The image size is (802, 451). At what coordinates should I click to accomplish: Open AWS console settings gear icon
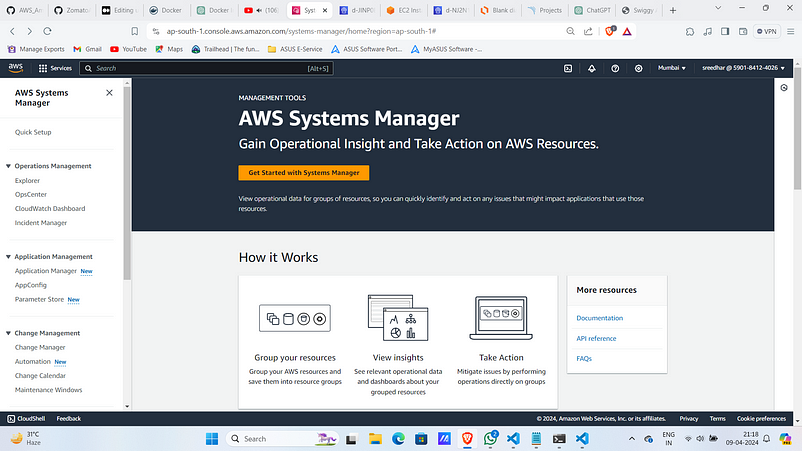coord(638,68)
